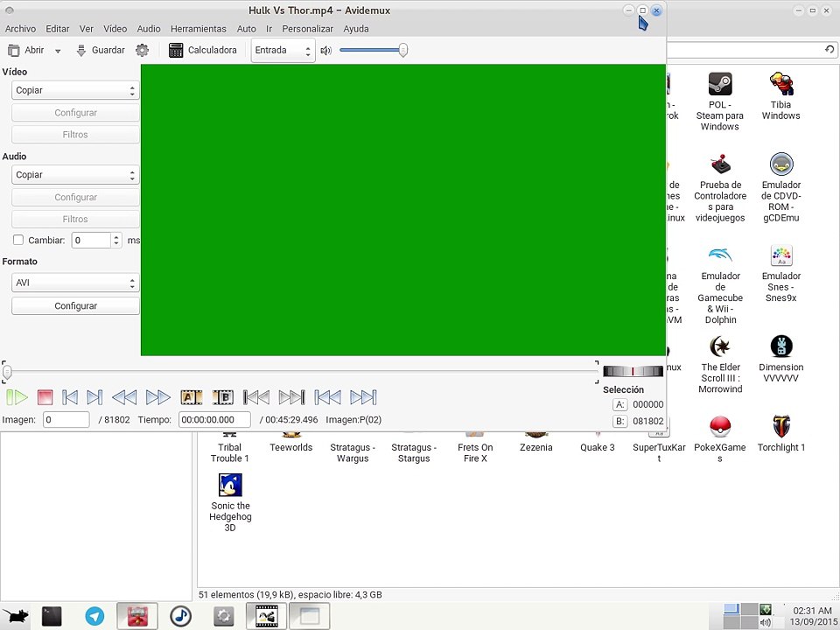Click Filtros button under Vídeo
840x630 pixels.
[75, 135]
